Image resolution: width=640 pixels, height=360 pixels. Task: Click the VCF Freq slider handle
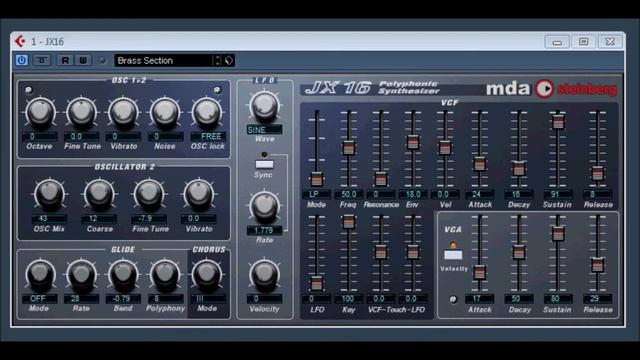[x=348, y=148]
